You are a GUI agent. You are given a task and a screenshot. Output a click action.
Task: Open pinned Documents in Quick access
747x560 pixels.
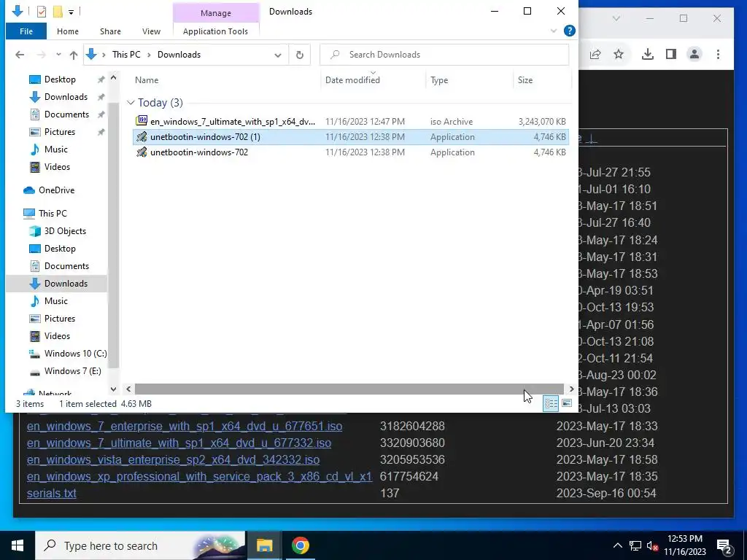coord(66,114)
